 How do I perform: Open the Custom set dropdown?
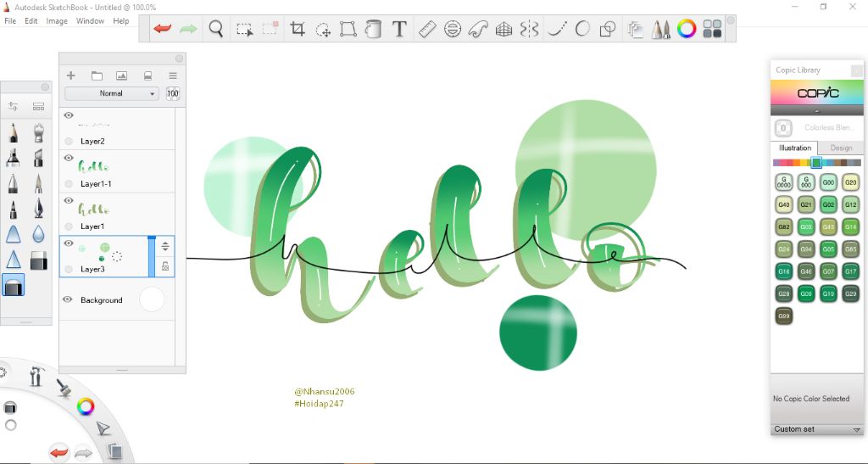[x=816, y=429]
